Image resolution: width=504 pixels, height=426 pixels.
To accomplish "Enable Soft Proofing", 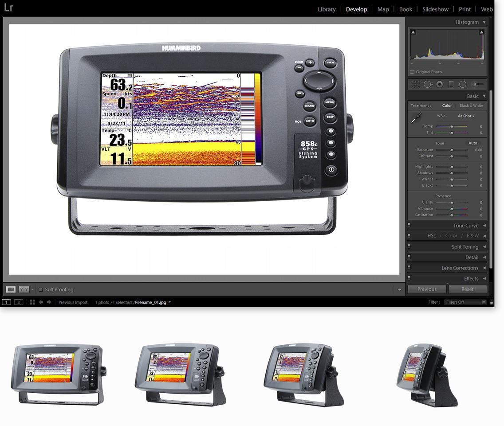I will click(40, 289).
